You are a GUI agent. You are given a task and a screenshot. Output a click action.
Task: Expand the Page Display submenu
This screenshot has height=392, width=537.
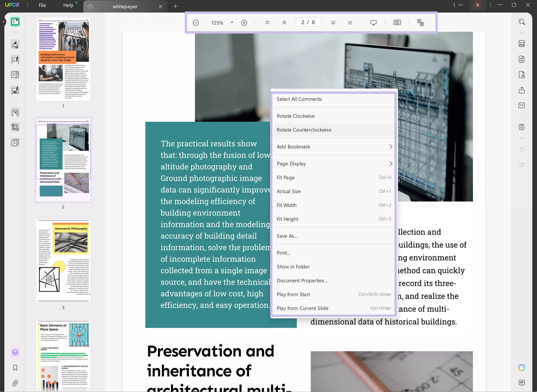pyautogui.click(x=334, y=164)
